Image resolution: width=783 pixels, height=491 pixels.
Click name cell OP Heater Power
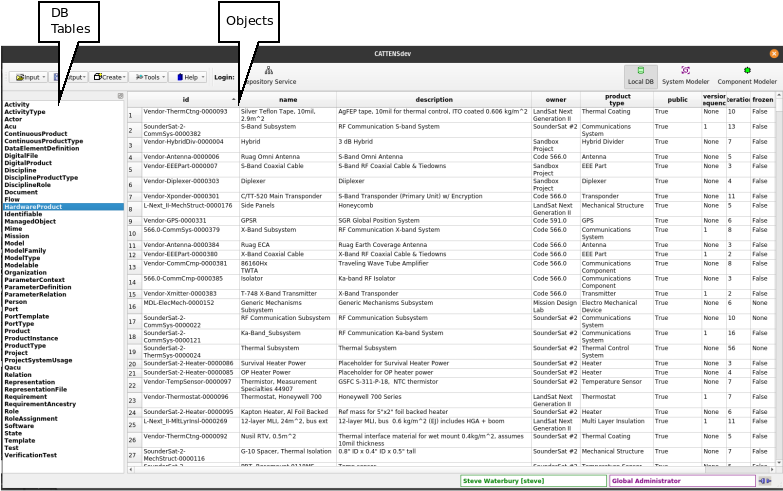click(288, 373)
